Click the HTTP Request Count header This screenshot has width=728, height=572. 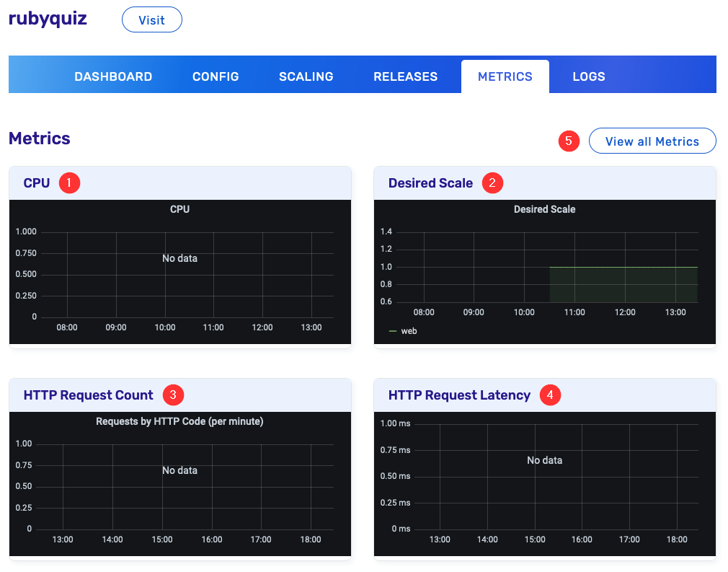[x=88, y=395]
